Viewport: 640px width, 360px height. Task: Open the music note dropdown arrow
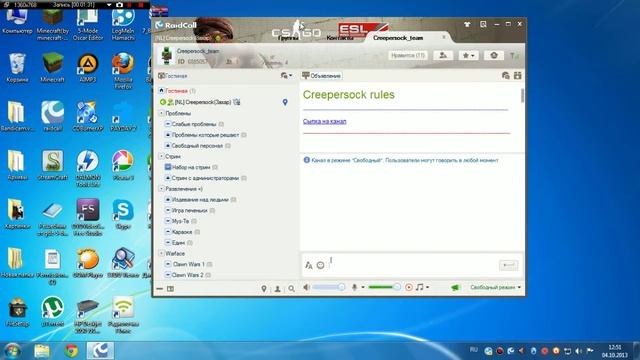point(427,287)
